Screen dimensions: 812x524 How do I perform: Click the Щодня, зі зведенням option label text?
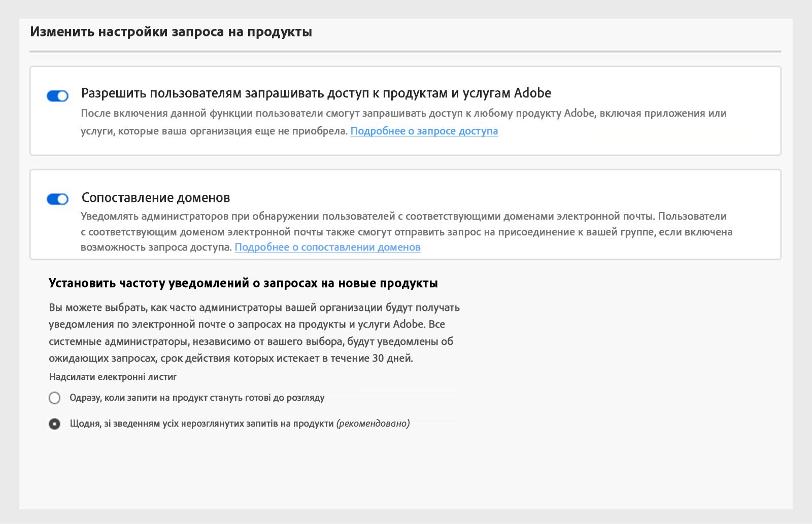[201, 424]
